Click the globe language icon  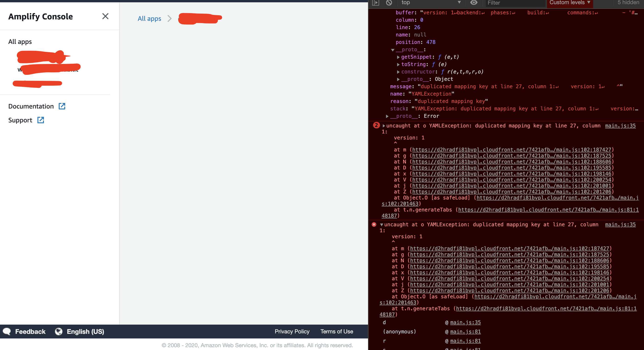click(x=59, y=332)
